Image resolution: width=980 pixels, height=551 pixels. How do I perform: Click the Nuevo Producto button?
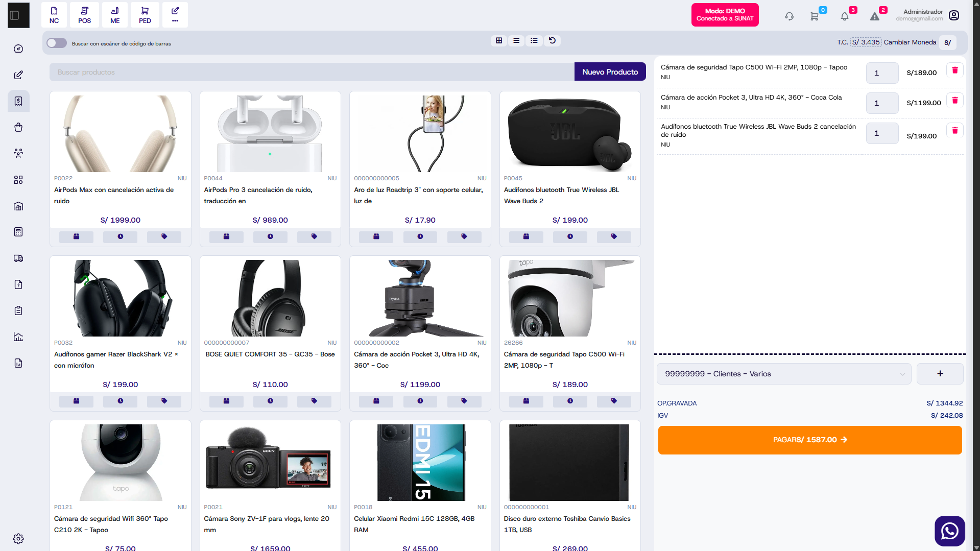610,72
